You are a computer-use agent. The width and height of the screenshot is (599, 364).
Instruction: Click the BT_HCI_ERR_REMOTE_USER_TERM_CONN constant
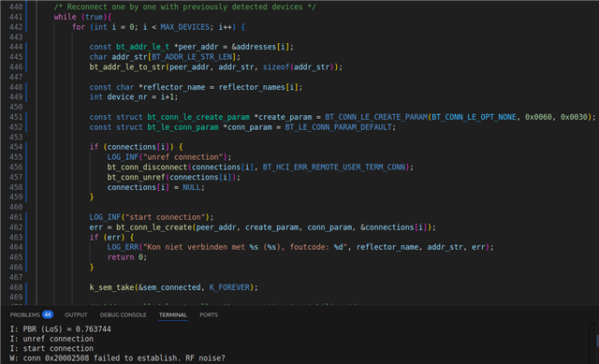334,167
